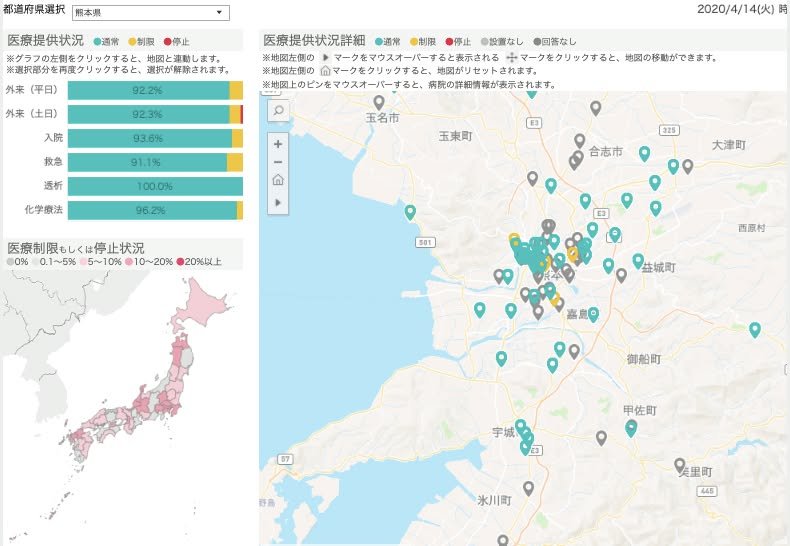
Task: Click the gray hospital pin near 玉名市
Action: coord(378,102)
